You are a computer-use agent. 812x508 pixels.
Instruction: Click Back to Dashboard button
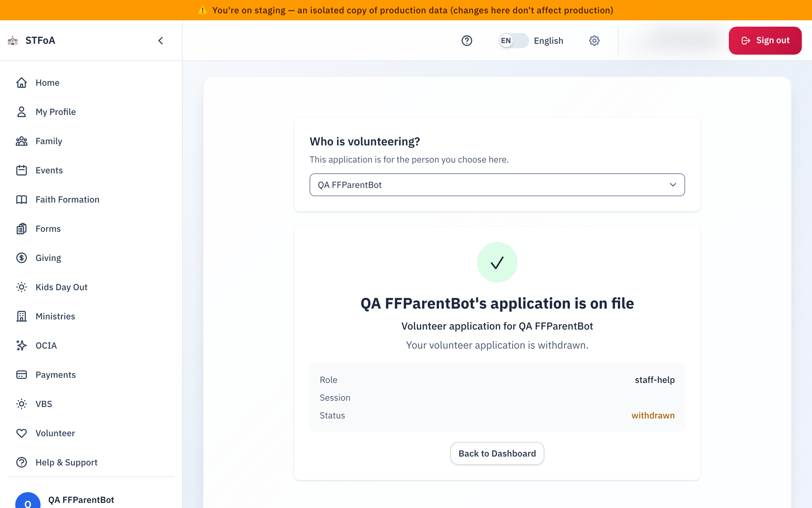pos(497,454)
